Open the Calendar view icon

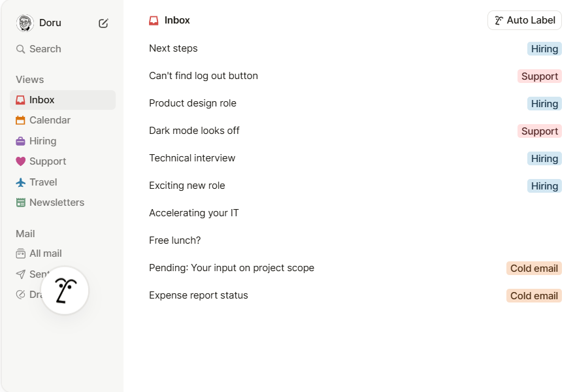20,120
